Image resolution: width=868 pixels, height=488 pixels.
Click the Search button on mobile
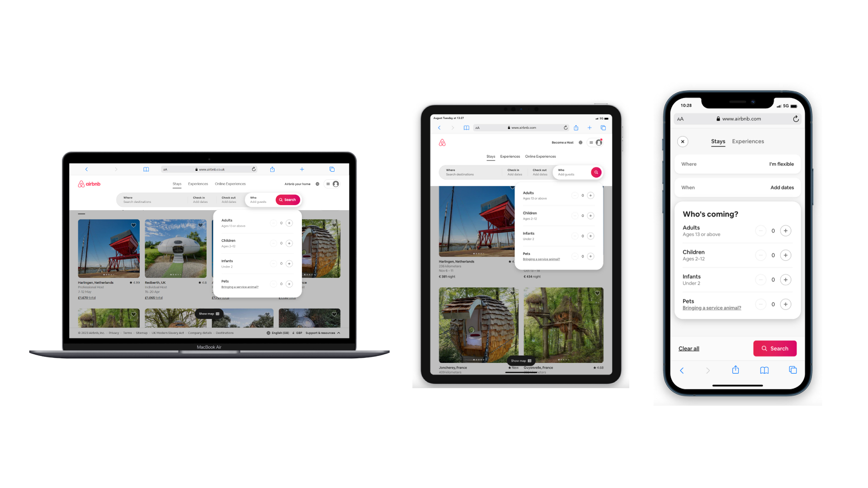click(x=774, y=348)
